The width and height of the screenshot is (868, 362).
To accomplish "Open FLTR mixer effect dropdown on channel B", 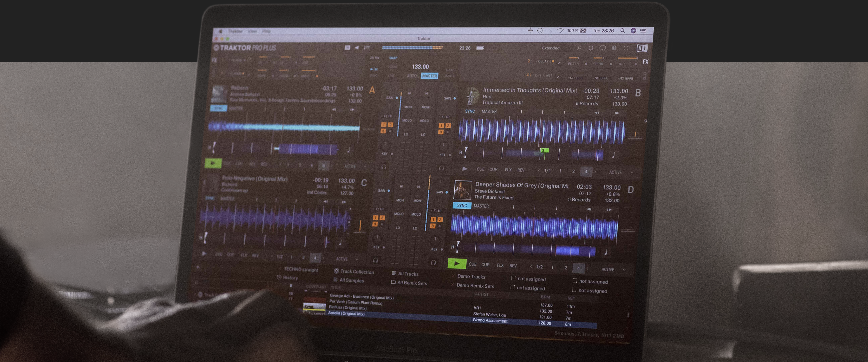I will tap(444, 117).
